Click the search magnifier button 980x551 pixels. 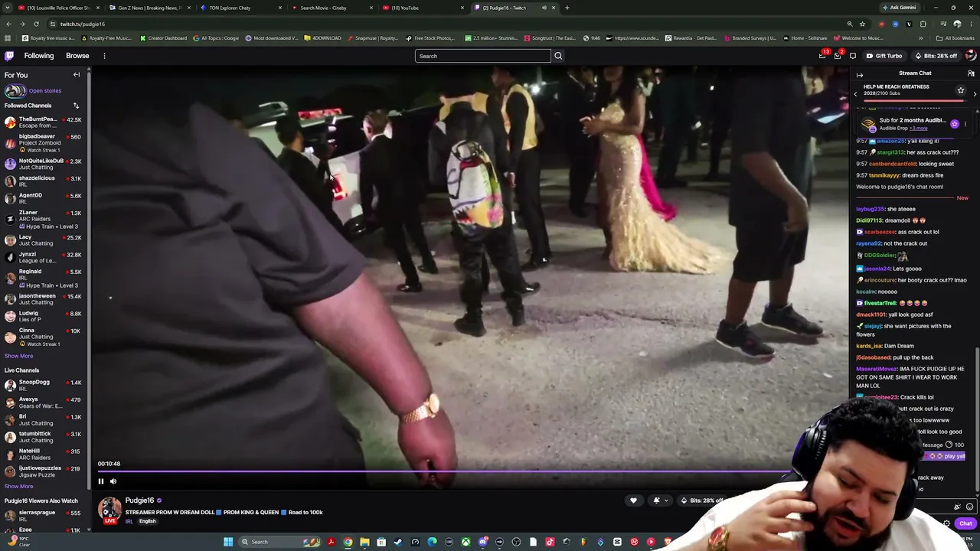[x=558, y=56]
